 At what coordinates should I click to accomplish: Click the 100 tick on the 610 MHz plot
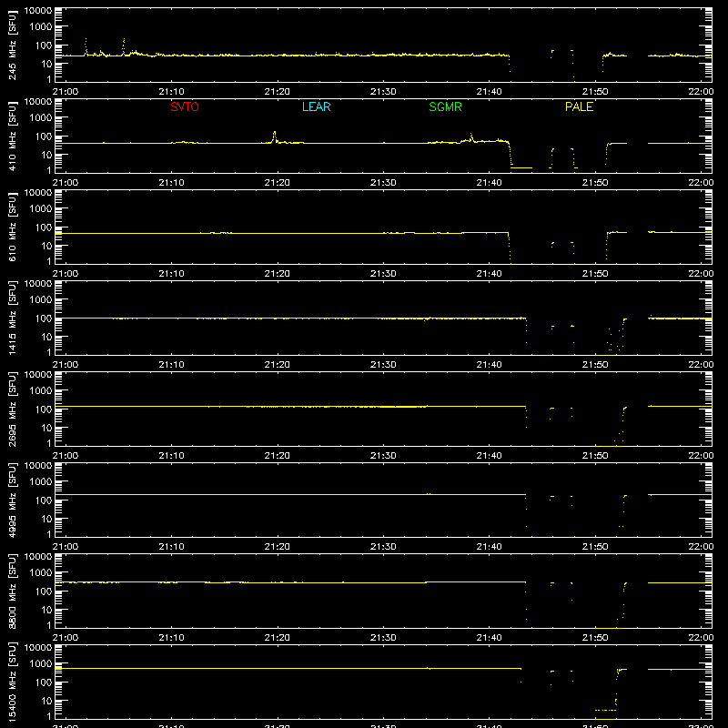point(44,227)
